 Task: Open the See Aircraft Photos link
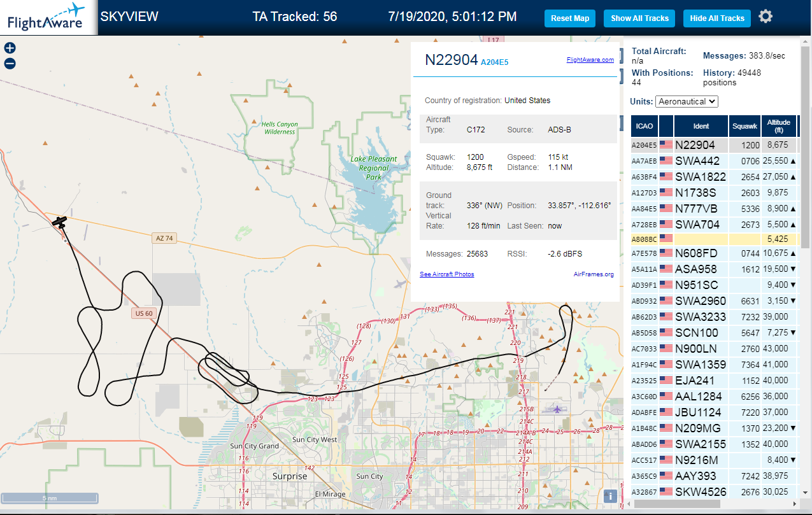(x=447, y=274)
